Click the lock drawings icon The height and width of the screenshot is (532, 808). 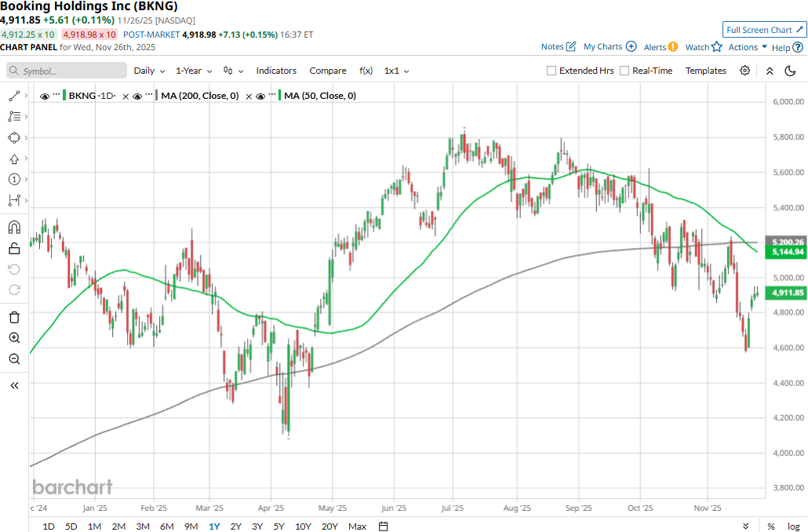[14, 249]
